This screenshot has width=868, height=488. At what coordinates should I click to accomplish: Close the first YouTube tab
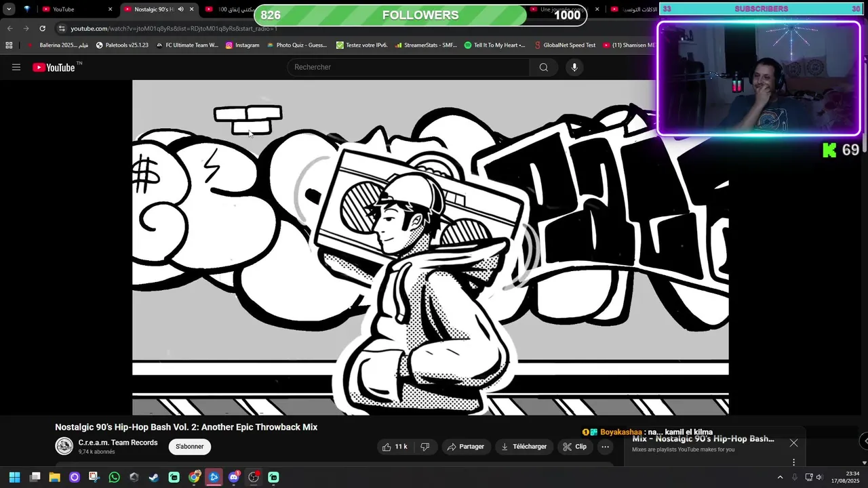pyautogui.click(x=110, y=9)
